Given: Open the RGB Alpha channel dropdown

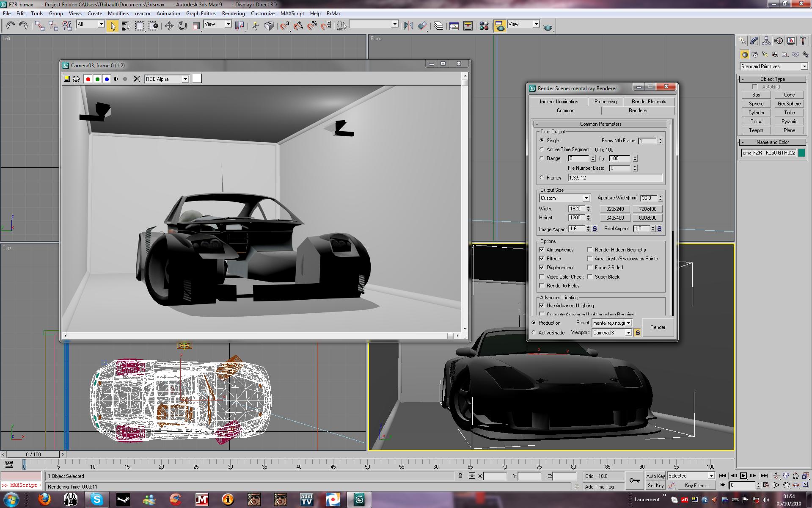Looking at the screenshot, I should click(185, 79).
